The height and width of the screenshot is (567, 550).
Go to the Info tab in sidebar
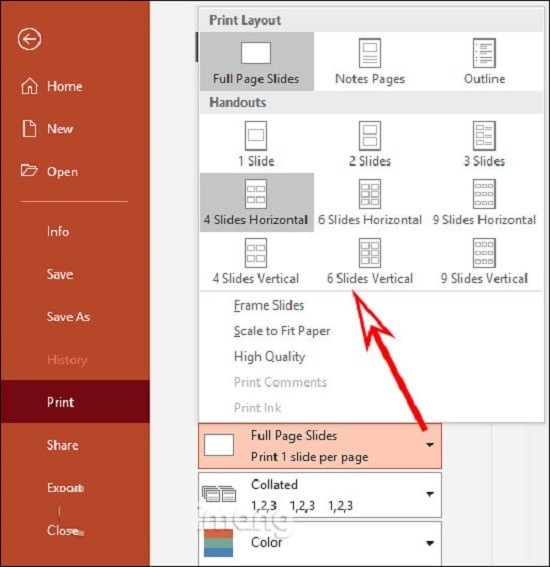tap(58, 231)
